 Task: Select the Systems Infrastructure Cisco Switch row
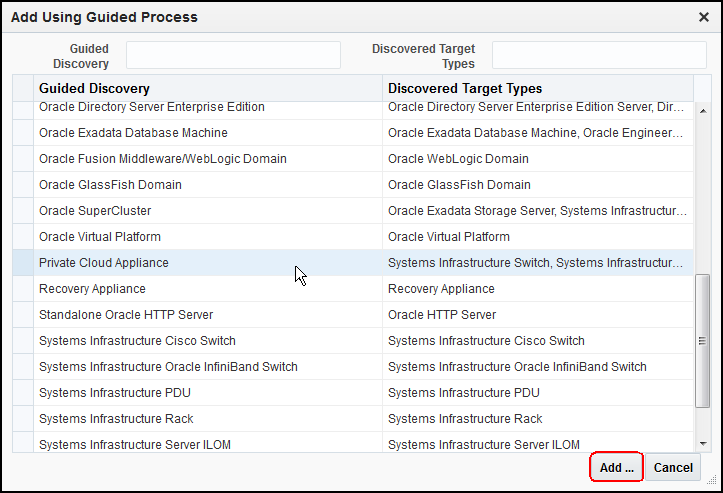tap(137, 341)
